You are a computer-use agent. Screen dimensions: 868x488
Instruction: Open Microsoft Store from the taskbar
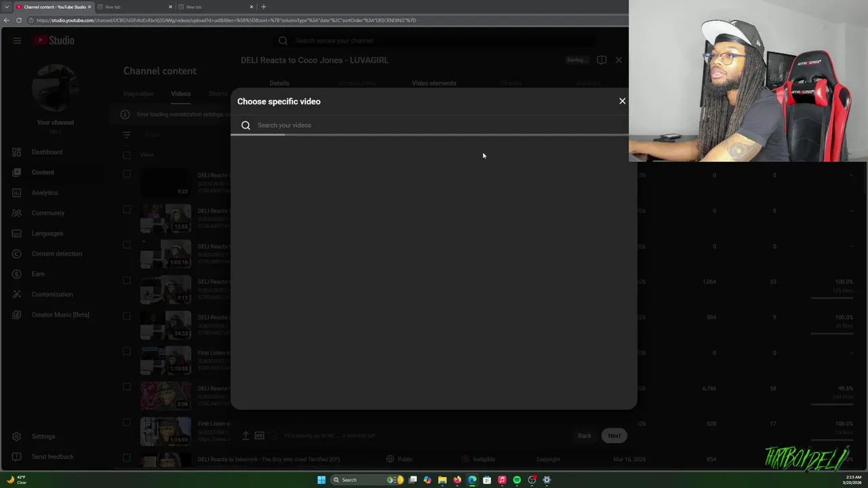pyautogui.click(x=487, y=480)
